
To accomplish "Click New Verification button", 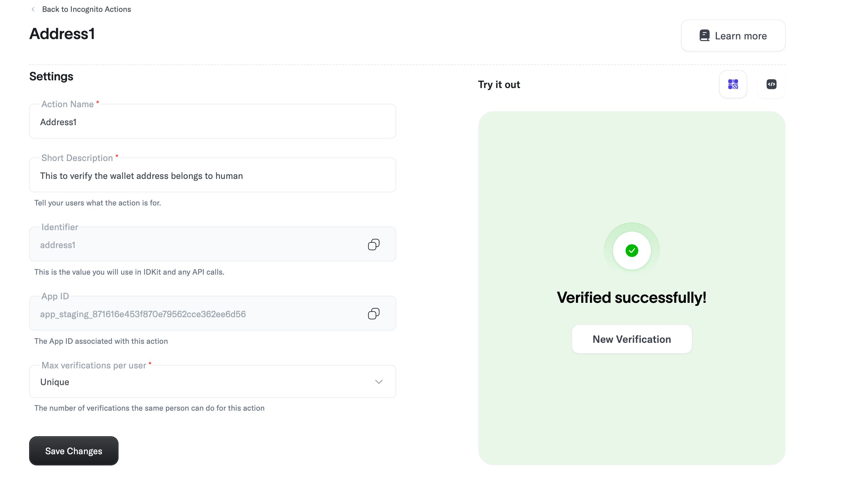I will pyautogui.click(x=631, y=339).
